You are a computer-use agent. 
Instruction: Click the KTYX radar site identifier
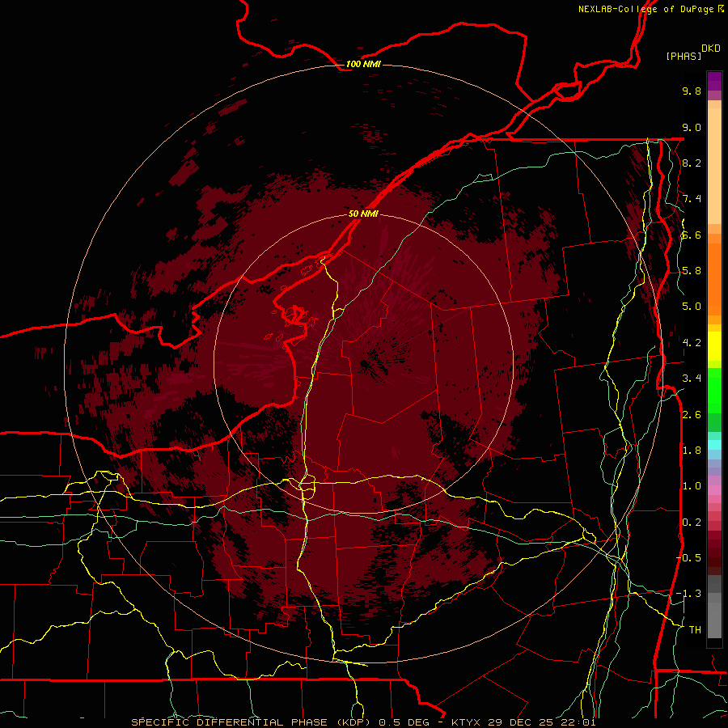468,722
